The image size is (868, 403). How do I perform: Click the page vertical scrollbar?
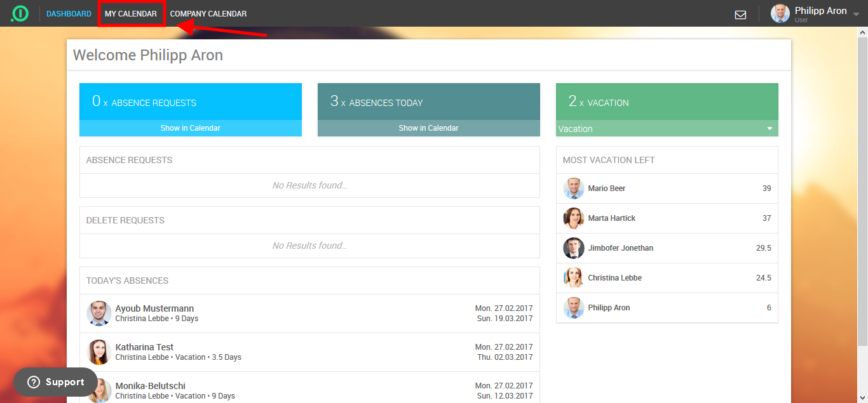pos(862,190)
